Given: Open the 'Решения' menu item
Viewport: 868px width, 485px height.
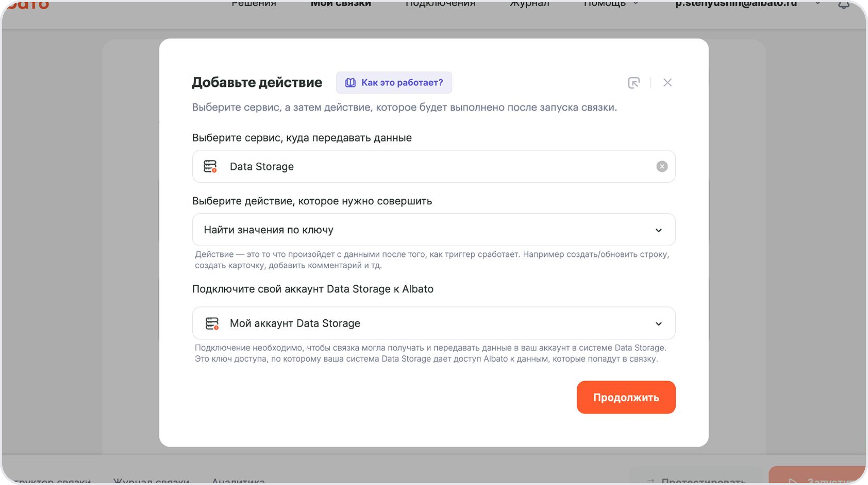Looking at the screenshot, I should click(254, 4).
